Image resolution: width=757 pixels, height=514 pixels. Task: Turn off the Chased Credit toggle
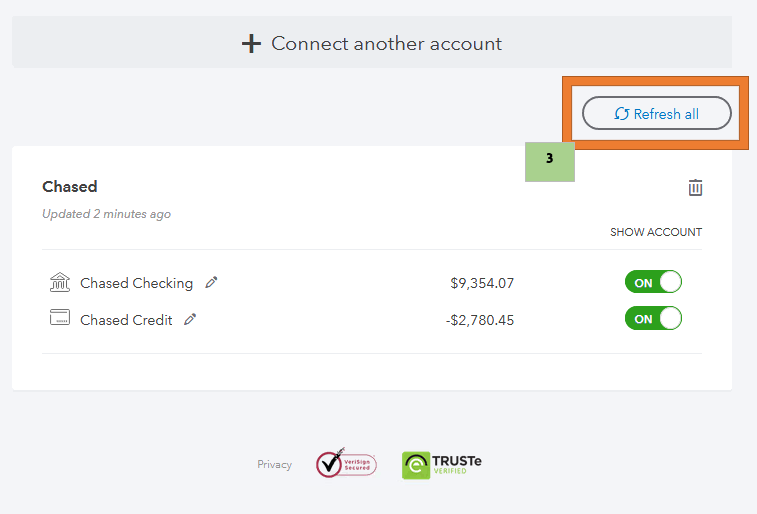653,319
